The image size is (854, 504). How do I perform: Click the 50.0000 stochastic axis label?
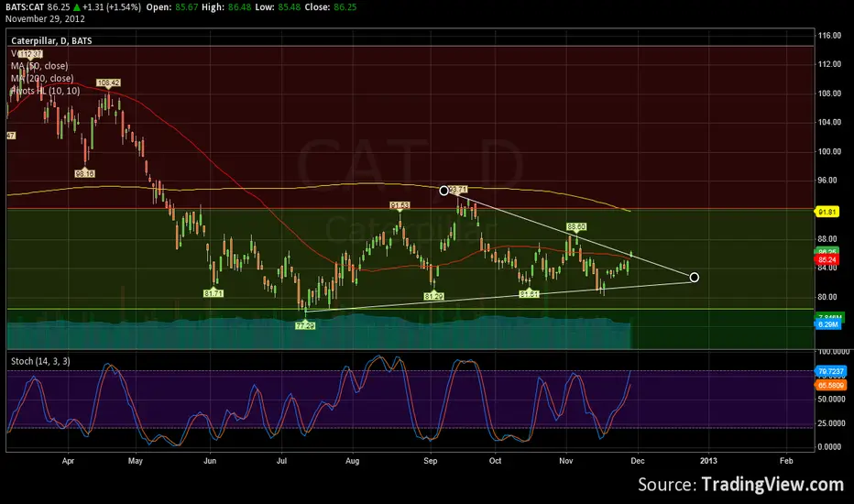832,400
